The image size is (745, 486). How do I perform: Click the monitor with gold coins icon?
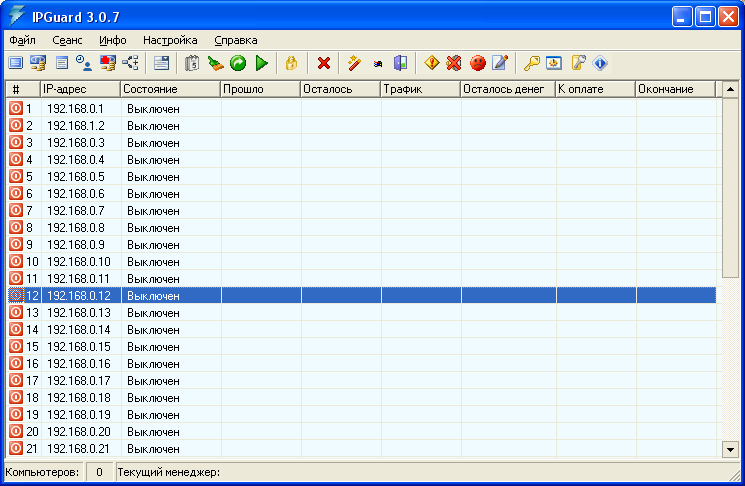(38, 63)
